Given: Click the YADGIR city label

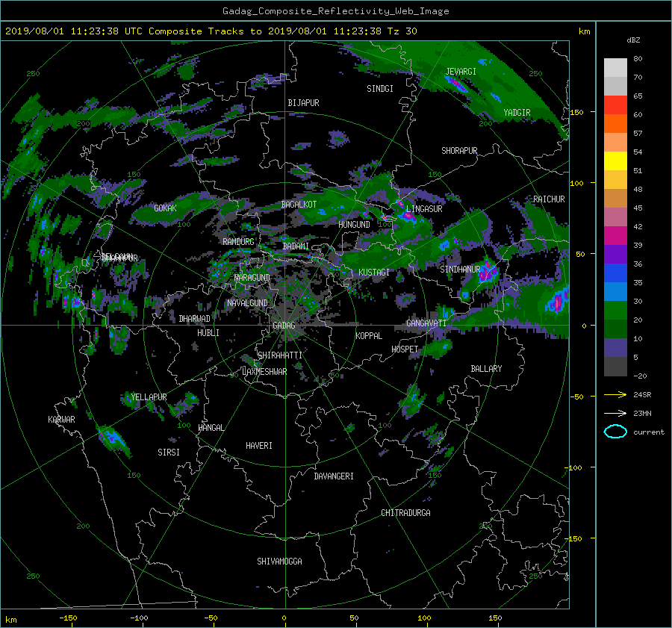Looking at the screenshot, I should (x=517, y=113).
